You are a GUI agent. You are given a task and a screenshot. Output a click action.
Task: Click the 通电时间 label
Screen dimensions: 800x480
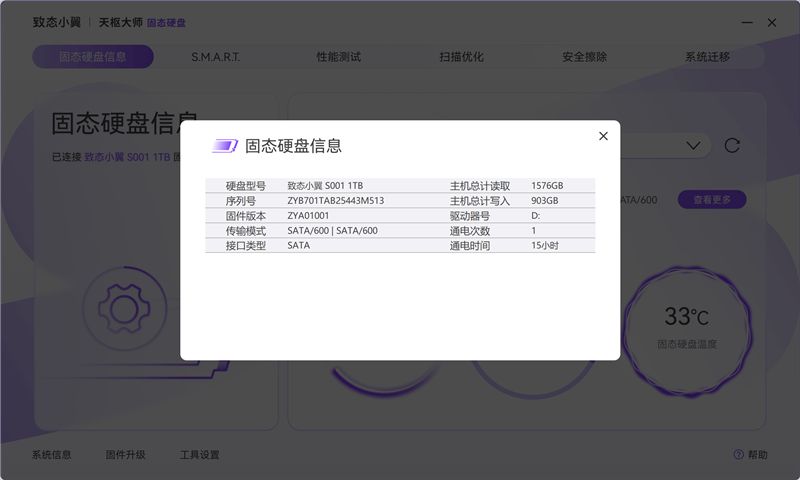469,245
